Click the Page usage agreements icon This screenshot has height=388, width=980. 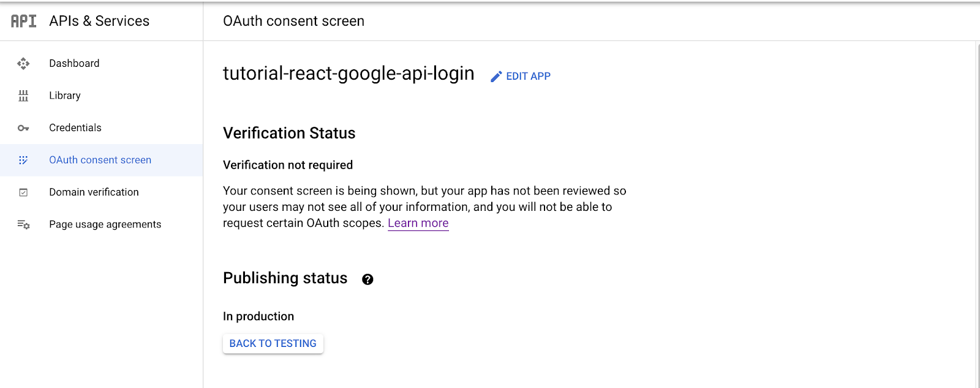pos(23,224)
